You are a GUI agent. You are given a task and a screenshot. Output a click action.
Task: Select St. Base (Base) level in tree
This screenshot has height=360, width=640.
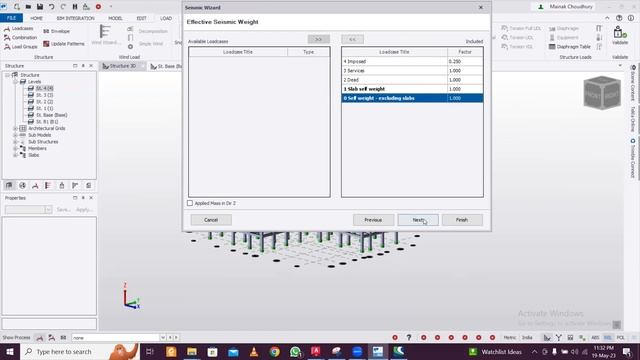[x=51, y=115]
